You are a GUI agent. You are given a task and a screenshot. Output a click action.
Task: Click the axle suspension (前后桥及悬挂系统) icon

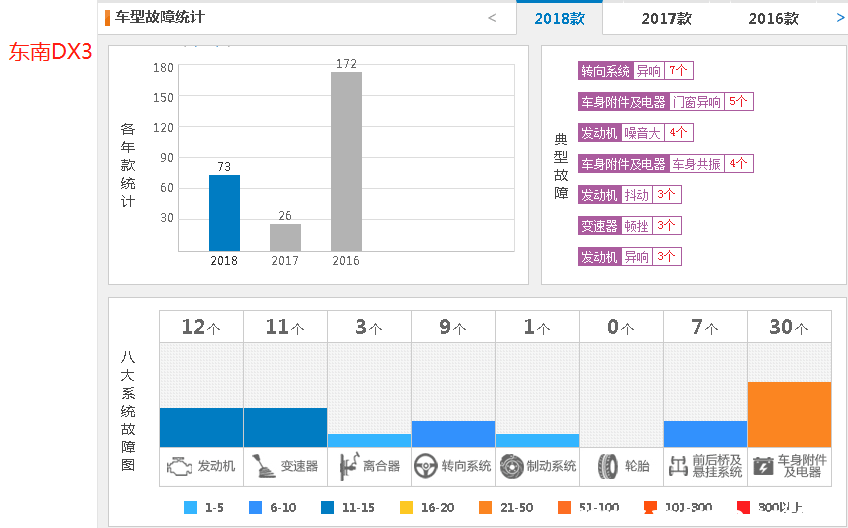coord(678,466)
